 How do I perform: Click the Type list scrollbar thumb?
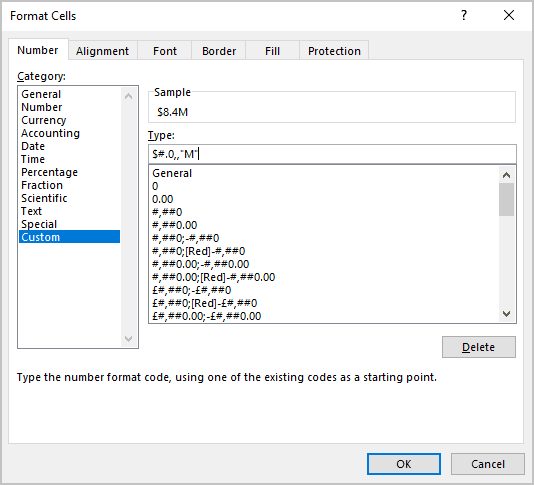tap(506, 200)
